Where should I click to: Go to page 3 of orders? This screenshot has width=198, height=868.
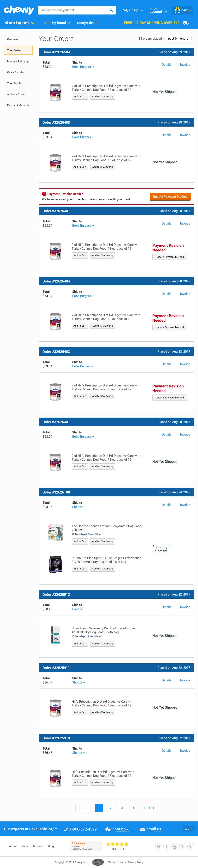122,808
